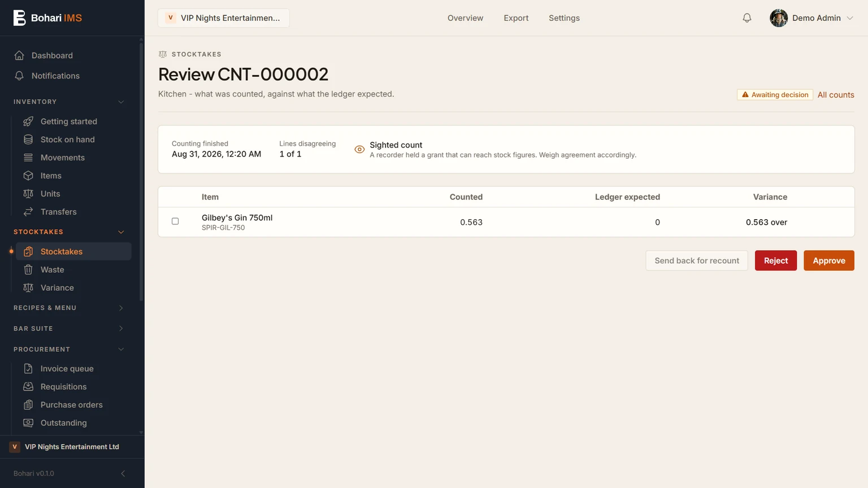Click the Transfers arrows icon
The height and width of the screenshot is (488, 868).
(28, 212)
